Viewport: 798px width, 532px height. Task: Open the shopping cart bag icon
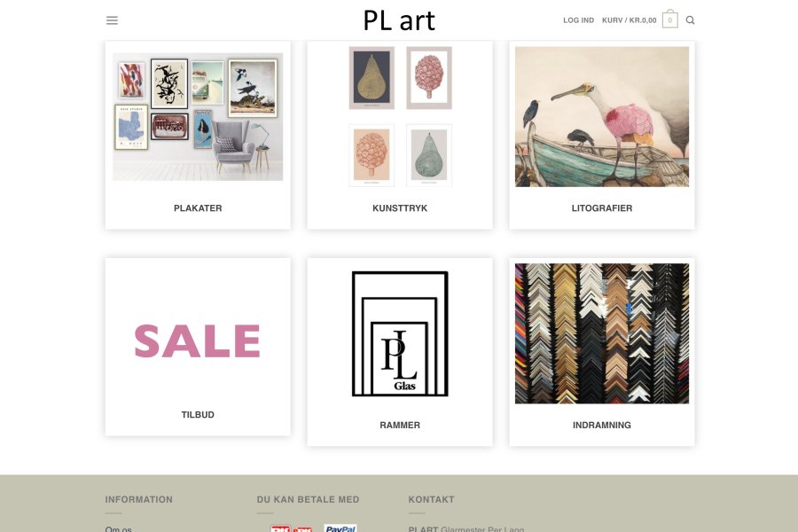669,20
